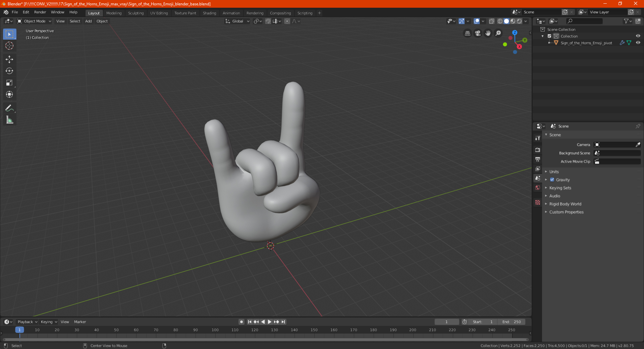The height and width of the screenshot is (349, 644).
Task: Open the Playback dropdown in timeline
Action: point(28,322)
